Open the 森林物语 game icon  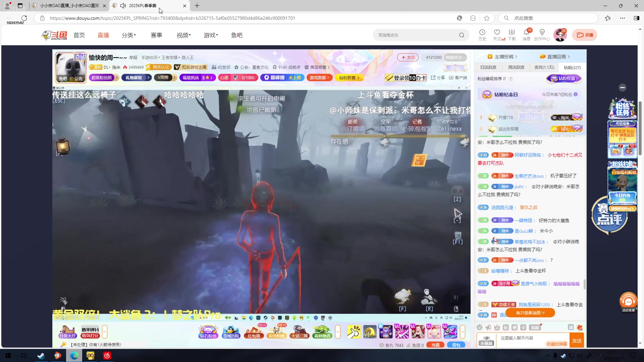pos(322,332)
